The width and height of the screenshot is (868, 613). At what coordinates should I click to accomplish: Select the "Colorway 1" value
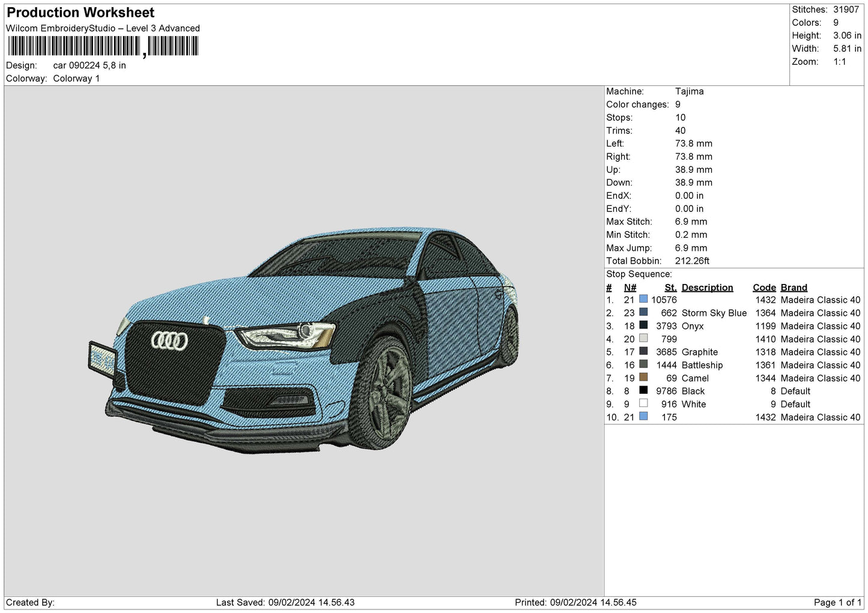[x=76, y=79]
